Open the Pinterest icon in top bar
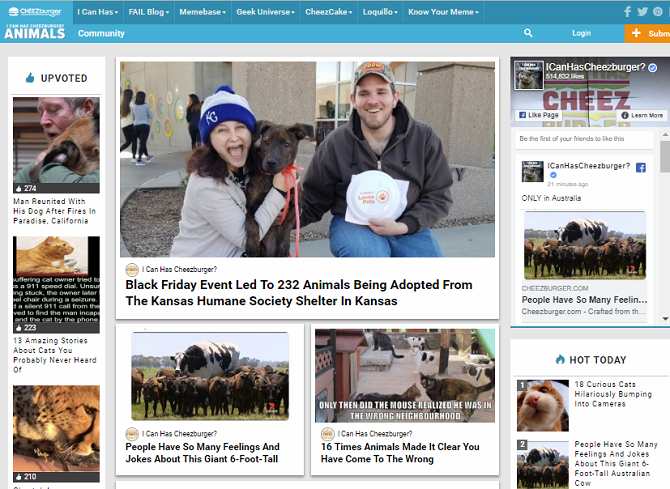 click(658, 12)
